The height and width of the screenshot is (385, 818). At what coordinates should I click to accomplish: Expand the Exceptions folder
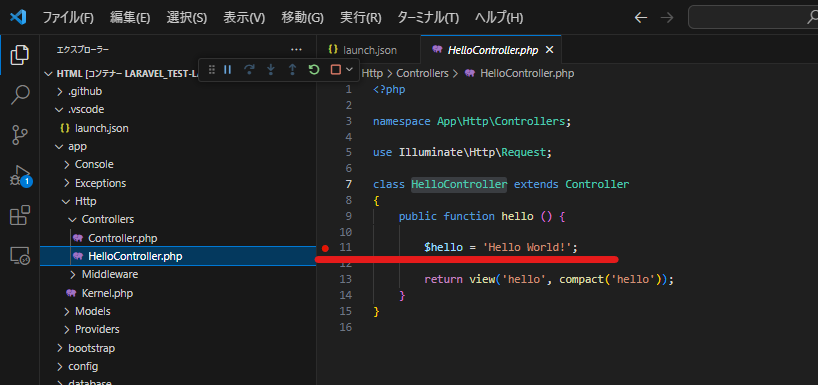178,183
